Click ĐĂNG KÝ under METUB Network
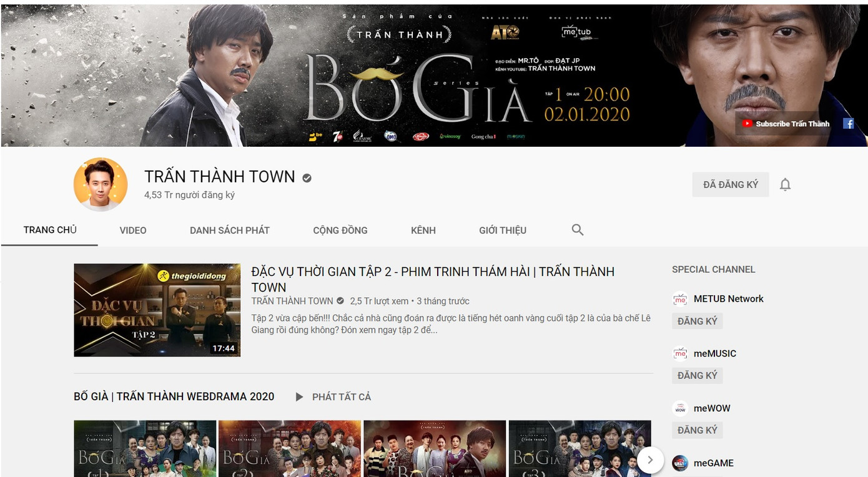 pyautogui.click(x=697, y=320)
